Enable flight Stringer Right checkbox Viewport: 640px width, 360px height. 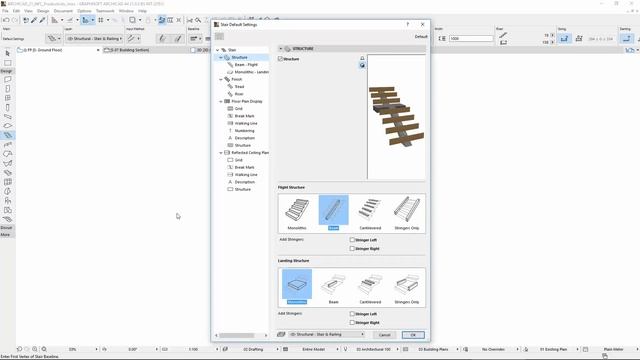(x=352, y=249)
